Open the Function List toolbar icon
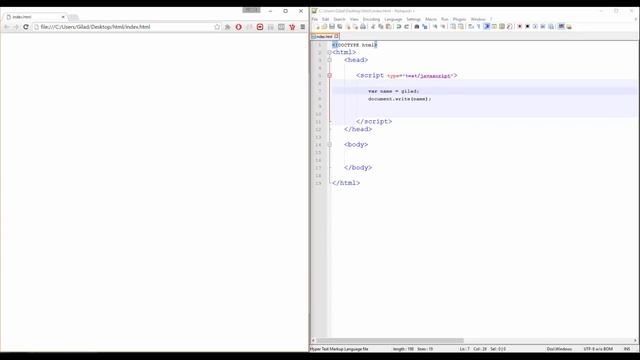 (509, 27)
